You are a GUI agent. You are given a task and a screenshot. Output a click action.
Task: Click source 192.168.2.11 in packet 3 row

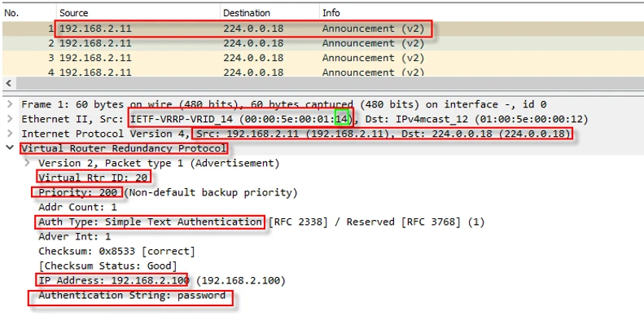(95, 58)
